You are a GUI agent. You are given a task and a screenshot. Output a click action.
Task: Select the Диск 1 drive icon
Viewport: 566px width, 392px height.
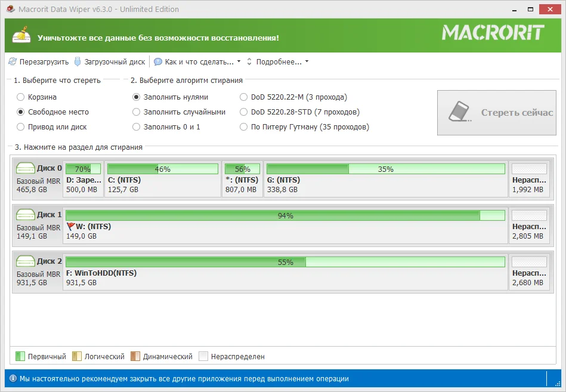[25, 214]
